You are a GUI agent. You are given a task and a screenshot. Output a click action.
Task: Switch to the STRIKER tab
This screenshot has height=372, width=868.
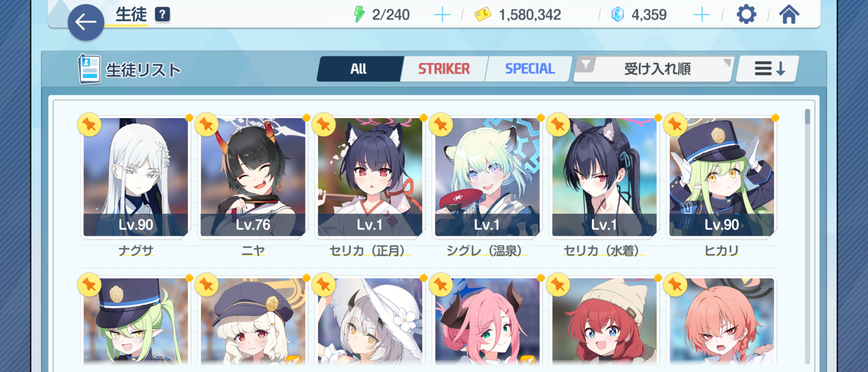[x=444, y=69]
